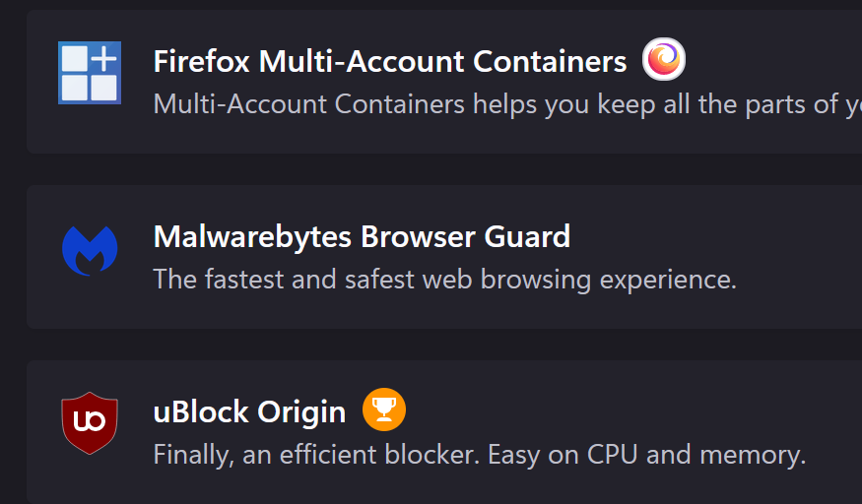Click the dark margin left of uBlock Origin card
862x504 pixels.
(13, 431)
